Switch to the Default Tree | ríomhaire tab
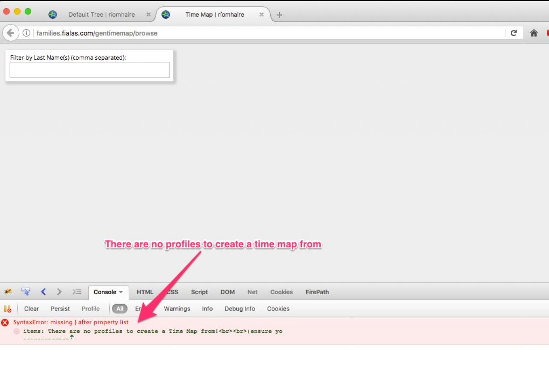Image resolution: width=549 pixels, height=392 pixels. click(102, 15)
